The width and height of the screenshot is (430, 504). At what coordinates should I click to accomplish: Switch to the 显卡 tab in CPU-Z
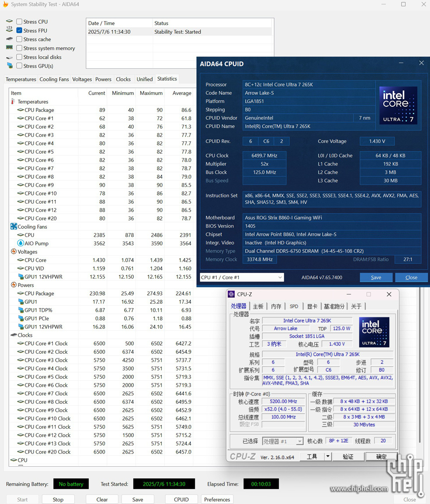click(312, 306)
